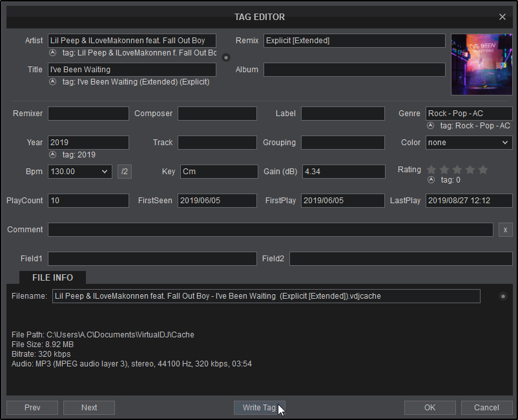Apply year tag 2019 arrow icon

pos(52,155)
